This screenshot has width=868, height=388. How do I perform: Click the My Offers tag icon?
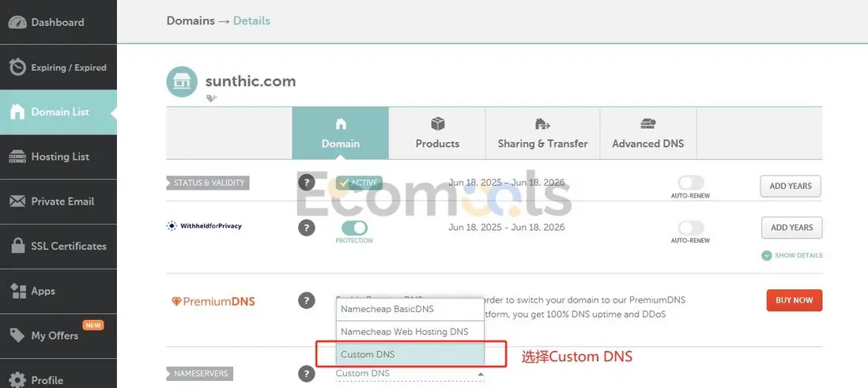(x=17, y=336)
